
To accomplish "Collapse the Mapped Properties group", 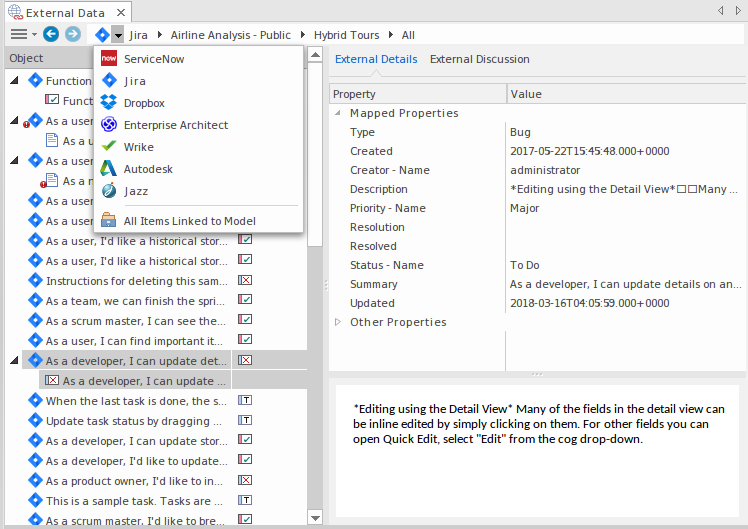I will pyautogui.click(x=338, y=113).
